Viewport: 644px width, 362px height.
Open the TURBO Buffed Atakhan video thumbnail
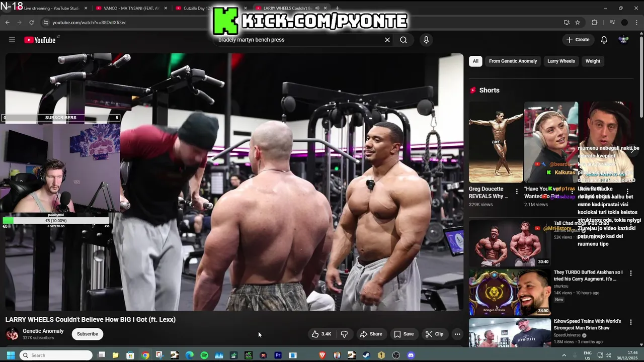tap(510, 292)
